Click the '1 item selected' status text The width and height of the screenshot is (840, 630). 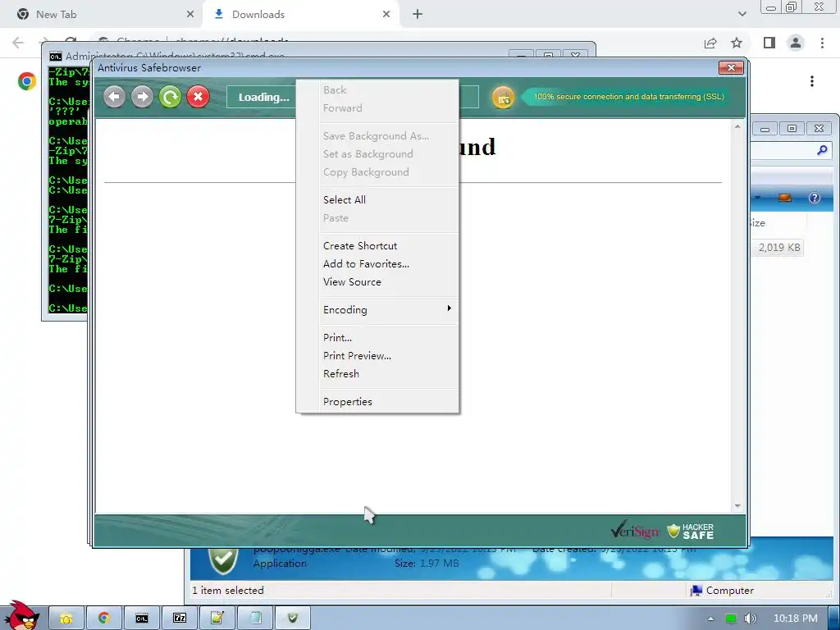coord(228,591)
